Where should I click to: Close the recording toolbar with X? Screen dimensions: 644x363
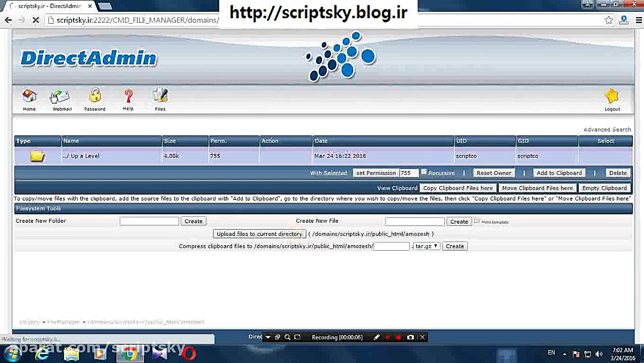pyautogui.click(x=422, y=337)
